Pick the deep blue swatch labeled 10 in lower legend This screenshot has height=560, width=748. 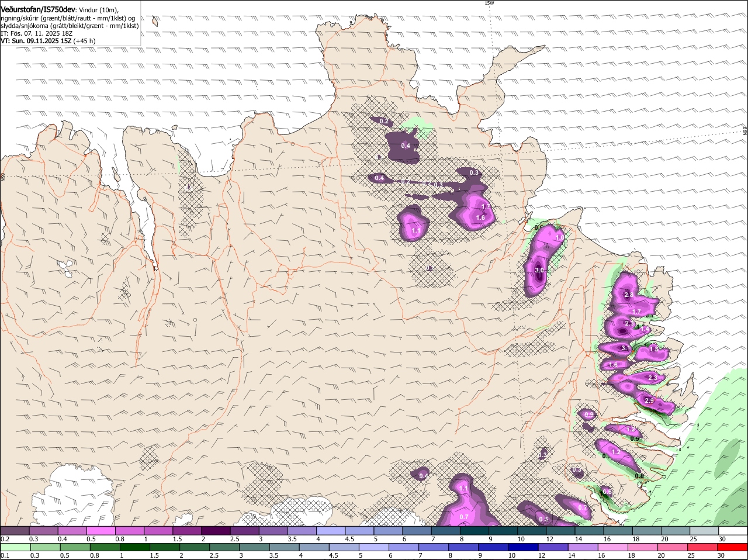[x=524, y=548]
